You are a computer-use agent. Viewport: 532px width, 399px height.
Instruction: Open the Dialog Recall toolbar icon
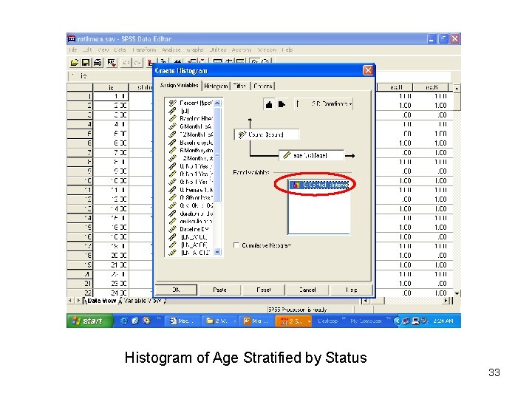pos(112,63)
